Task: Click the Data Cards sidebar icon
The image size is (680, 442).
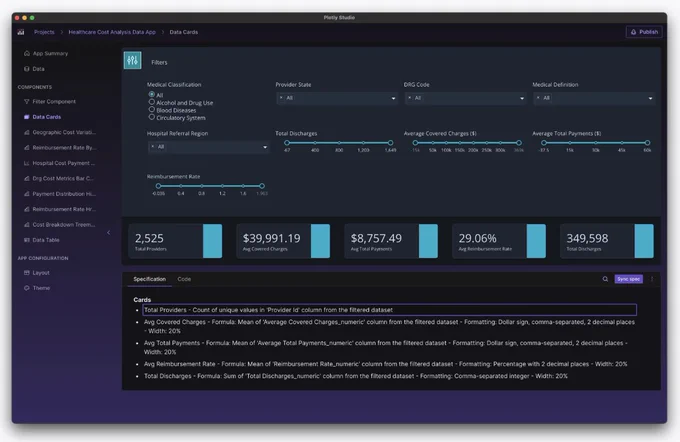Action: [26, 117]
